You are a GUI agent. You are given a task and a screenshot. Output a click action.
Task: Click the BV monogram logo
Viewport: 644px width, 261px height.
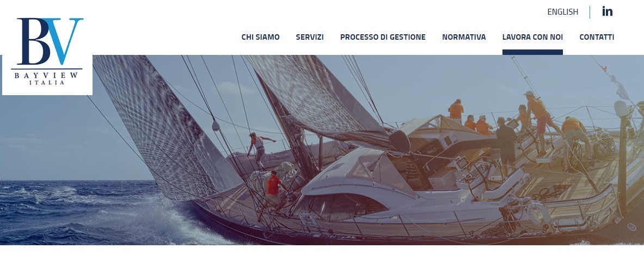coord(50,41)
